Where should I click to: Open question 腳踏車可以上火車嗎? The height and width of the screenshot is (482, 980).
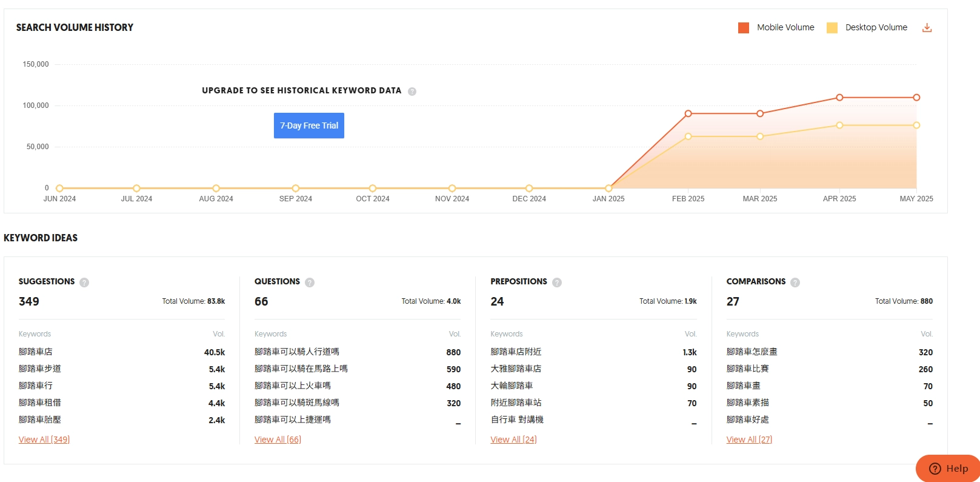(x=293, y=386)
